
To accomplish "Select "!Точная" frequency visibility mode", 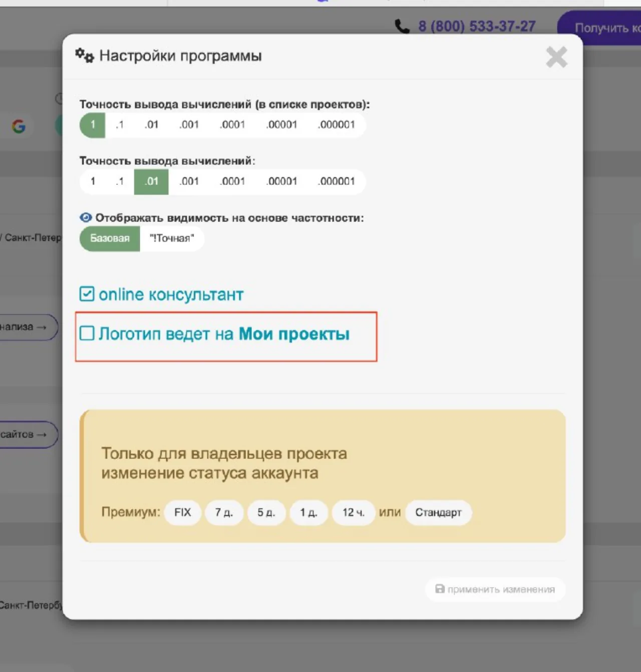I will click(172, 239).
